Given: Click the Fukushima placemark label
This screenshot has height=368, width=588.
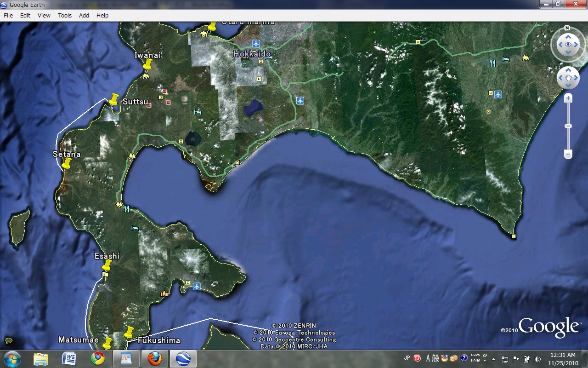Looking at the screenshot, I should coord(159,340).
